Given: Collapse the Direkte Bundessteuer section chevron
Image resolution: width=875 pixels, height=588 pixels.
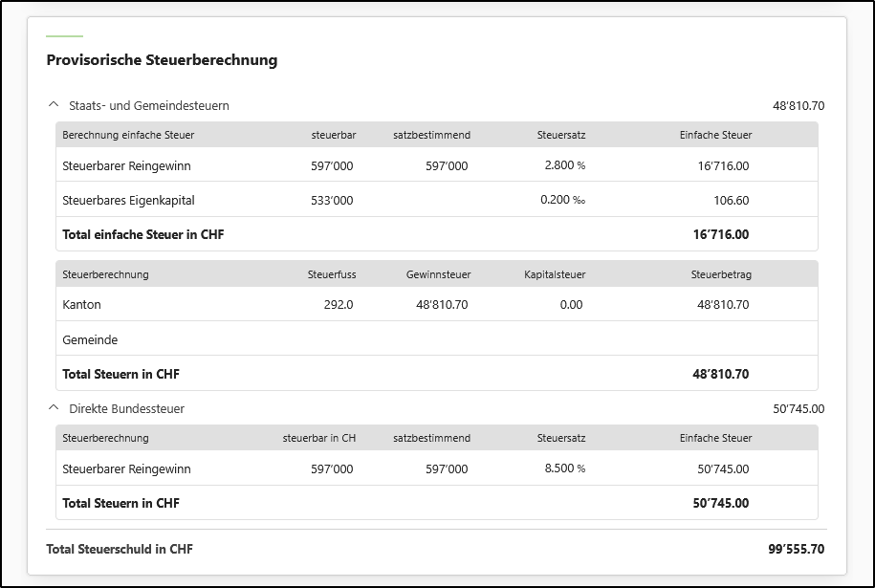Looking at the screenshot, I should [x=52, y=408].
